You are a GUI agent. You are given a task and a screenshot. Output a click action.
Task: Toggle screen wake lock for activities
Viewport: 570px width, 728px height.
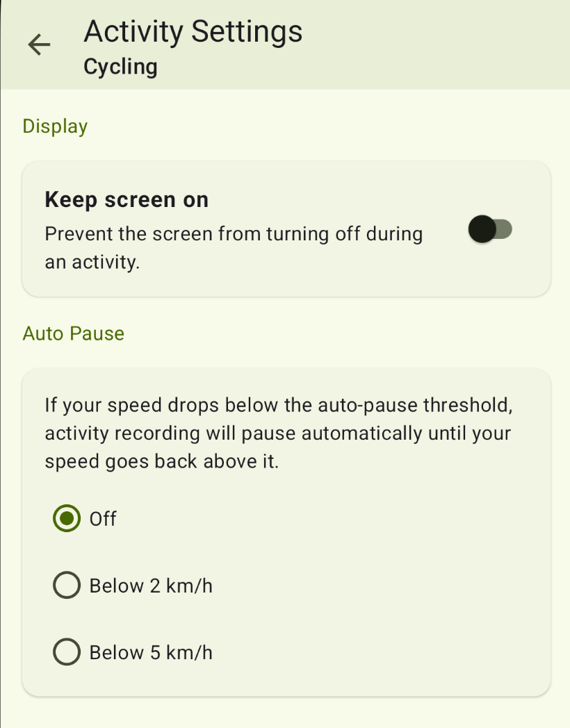coord(489,229)
